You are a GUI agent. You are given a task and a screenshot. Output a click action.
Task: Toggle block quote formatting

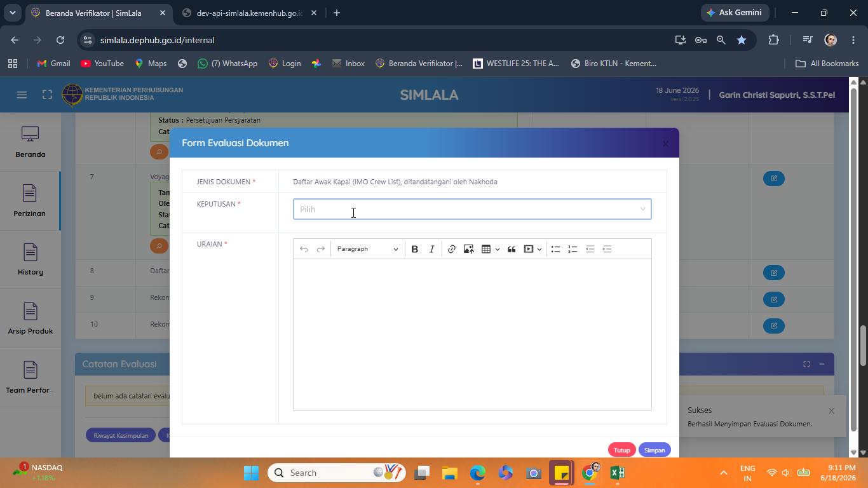[x=512, y=249]
